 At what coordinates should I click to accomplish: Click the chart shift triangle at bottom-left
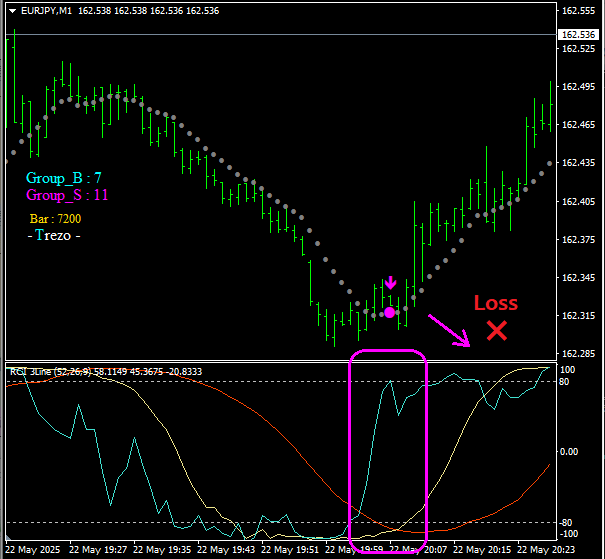tap(8, 537)
